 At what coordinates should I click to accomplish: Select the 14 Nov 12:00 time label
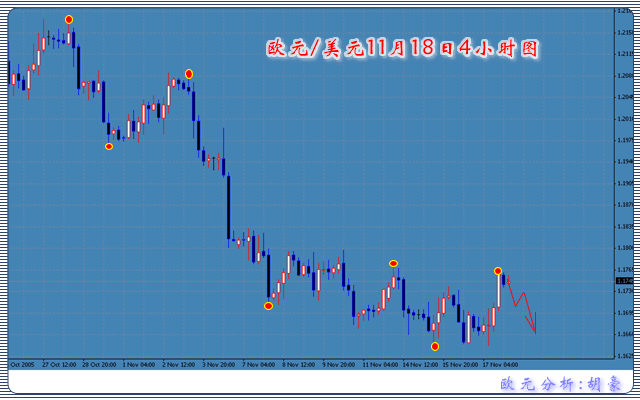(x=420, y=364)
